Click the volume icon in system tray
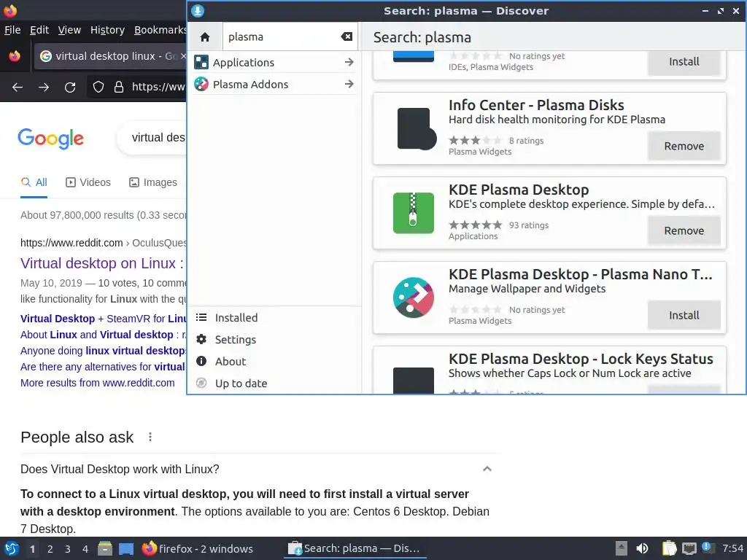The height and width of the screenshot is (560, 747). pyautogui.click(x=642, y=548)
